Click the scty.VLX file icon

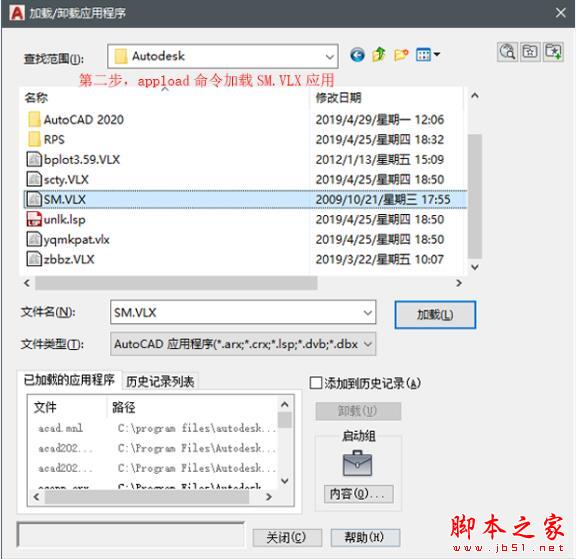[x=34, y=179]
